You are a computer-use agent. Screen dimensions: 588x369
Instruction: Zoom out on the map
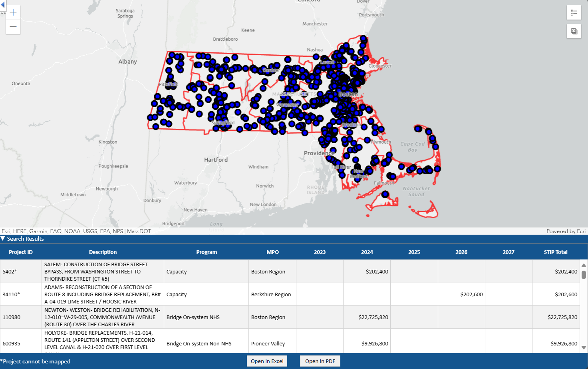[13, 27]
